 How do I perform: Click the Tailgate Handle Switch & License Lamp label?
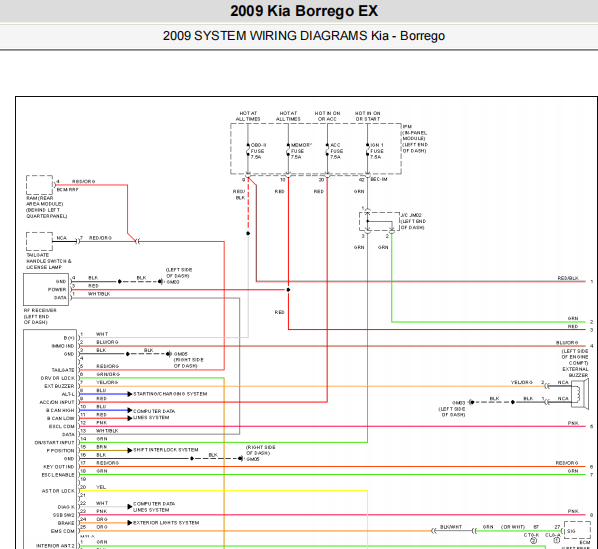pyautogui.click(x=49, y=261)
